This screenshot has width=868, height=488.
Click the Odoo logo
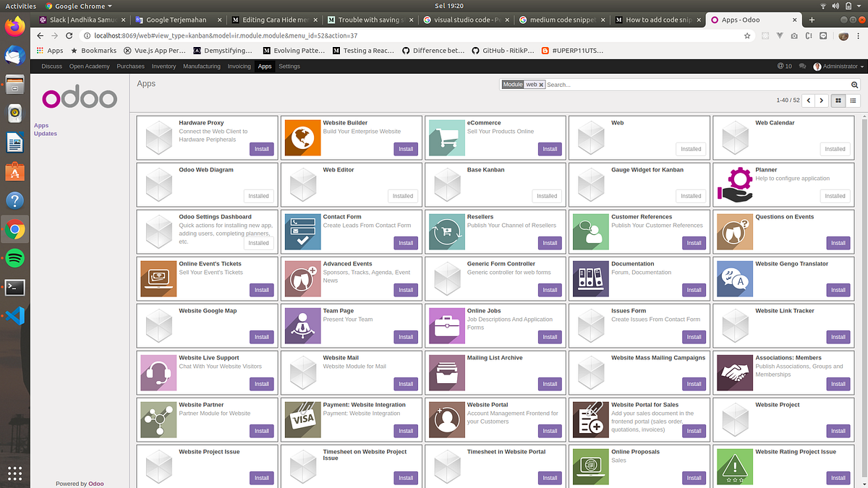[x=79, y=98]
